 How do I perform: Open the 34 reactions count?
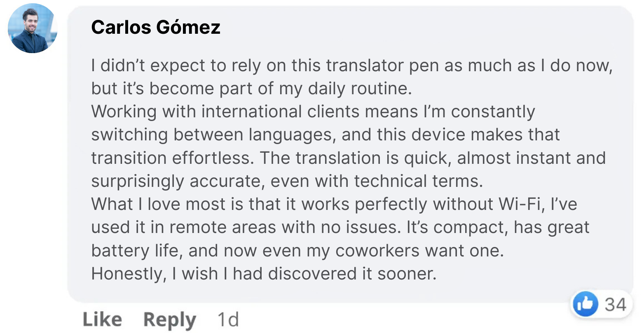(615, 305)
